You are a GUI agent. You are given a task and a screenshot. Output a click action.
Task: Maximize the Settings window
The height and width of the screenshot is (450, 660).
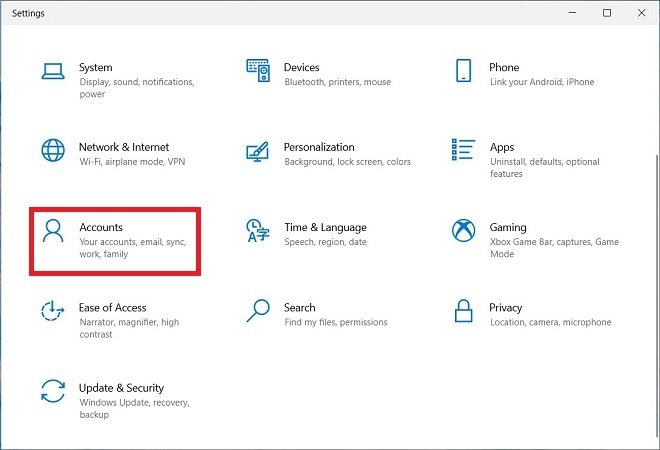point(607,13)
